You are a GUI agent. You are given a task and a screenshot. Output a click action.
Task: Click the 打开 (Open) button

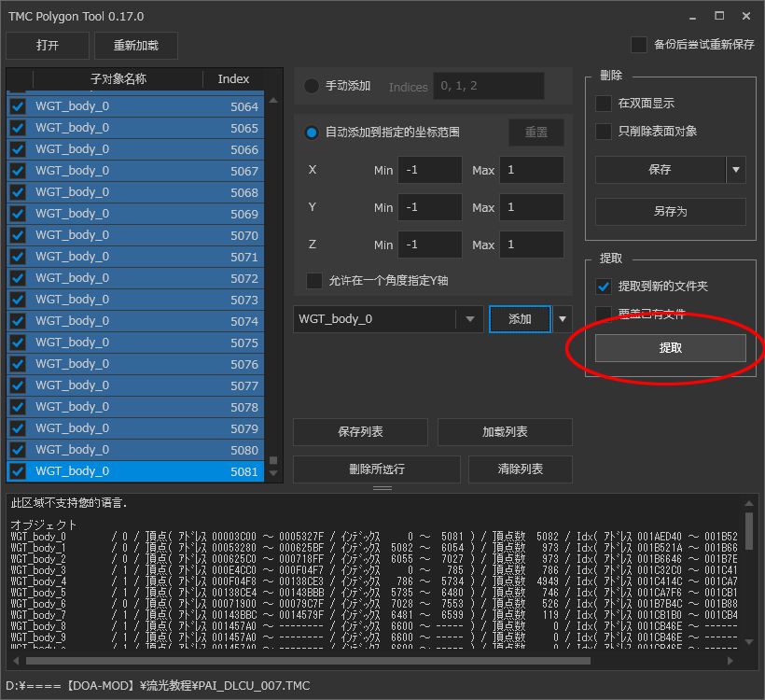(x=48, y=46)
